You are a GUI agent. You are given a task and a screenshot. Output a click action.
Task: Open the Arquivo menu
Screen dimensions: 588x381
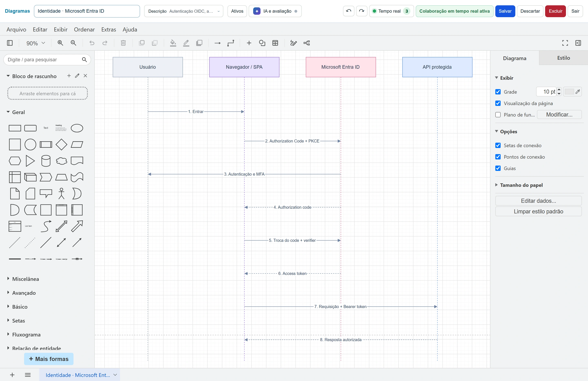[16, 29]
